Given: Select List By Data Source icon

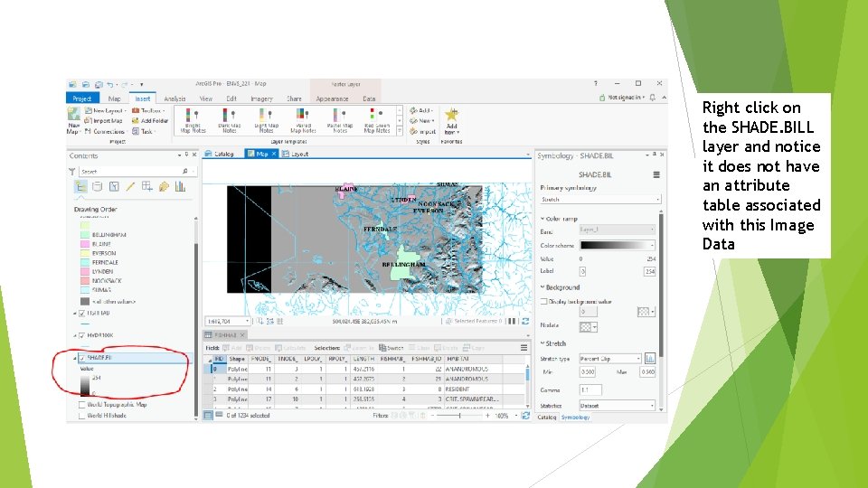Looking at the screenshot, I should tap(97, 187).
